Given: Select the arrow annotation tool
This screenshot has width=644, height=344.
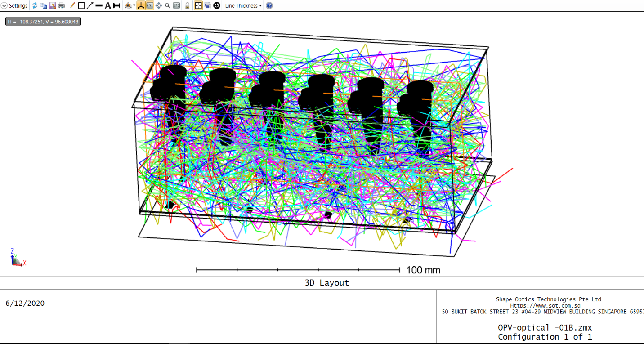Looking at the screenshot, I should point(89,5).
